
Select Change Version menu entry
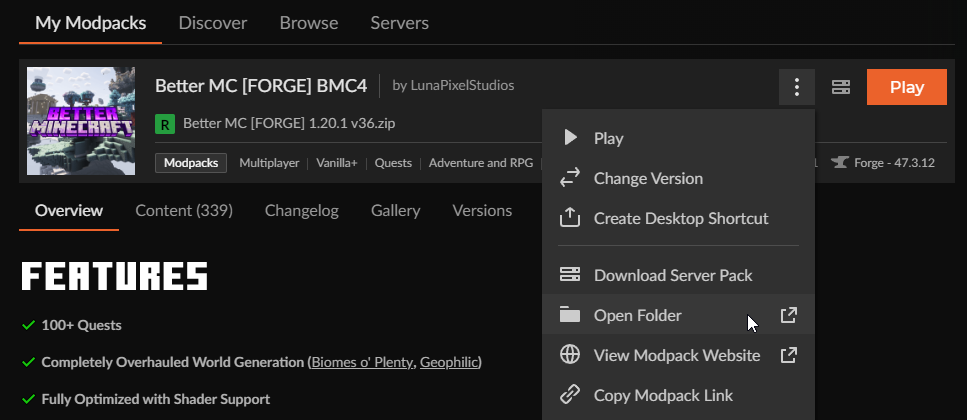[678, 178]
